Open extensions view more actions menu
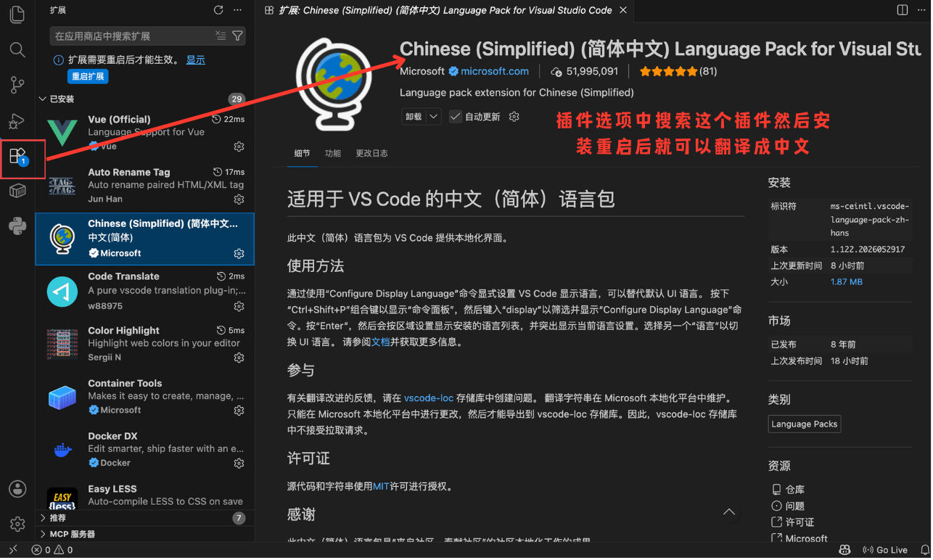 pos(238,10)
